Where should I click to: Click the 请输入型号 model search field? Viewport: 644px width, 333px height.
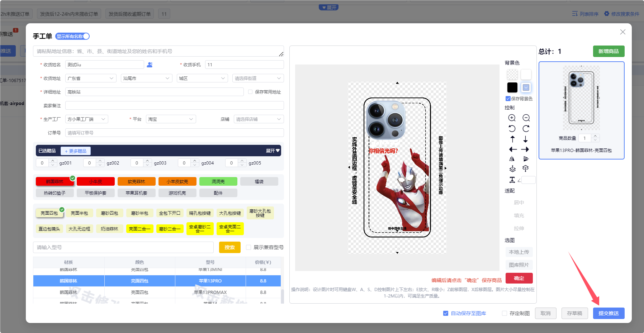(x=123, y=247)
